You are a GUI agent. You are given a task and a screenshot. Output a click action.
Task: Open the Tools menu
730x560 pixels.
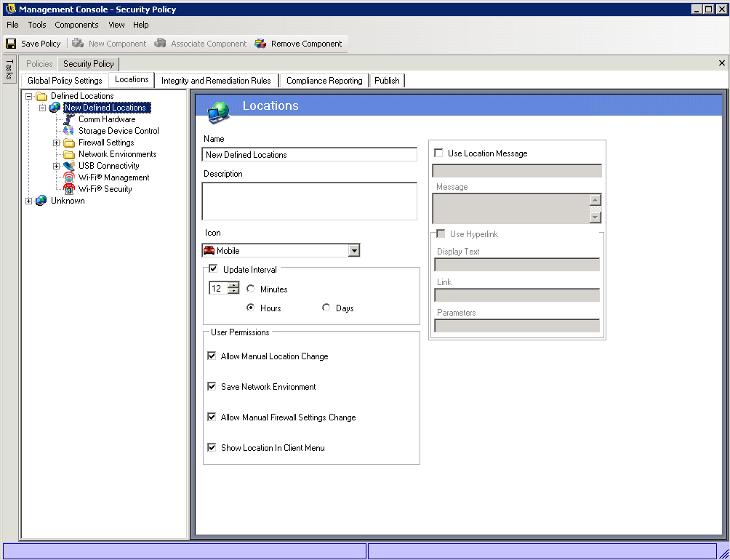pos(37,25)
